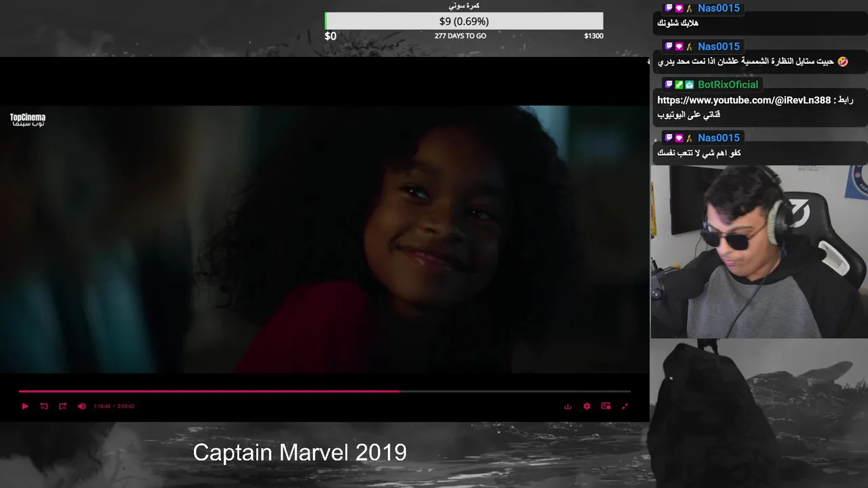Seek on the pink video progress bar
The width and height of the screenshot is (868, 488).
point(325,391)
